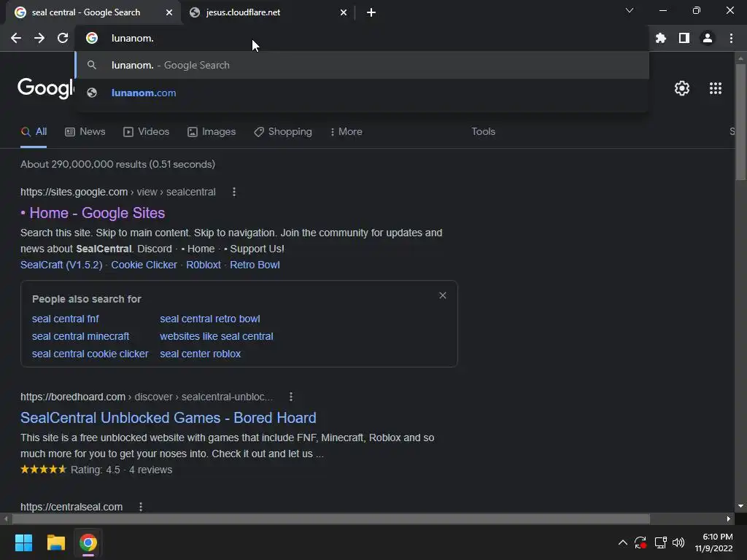
Task: Click the scroll right arrow
Action: [x=729, y=518]
